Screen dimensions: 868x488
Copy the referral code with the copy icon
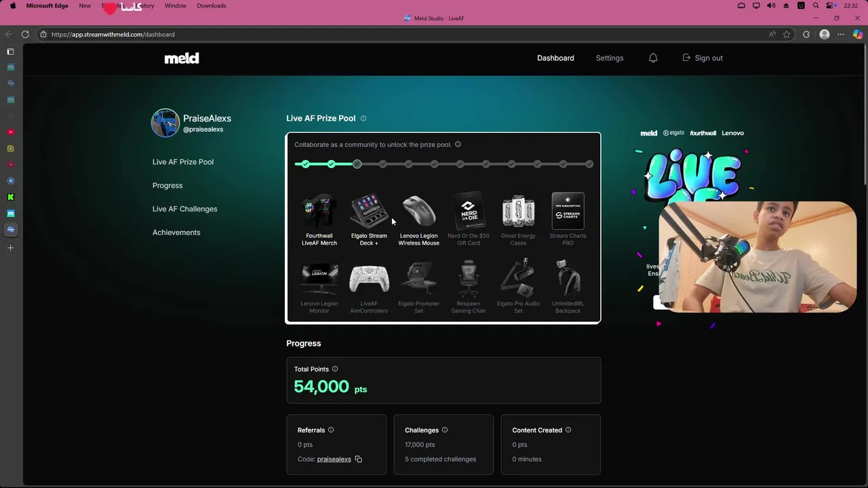coord(359,459)
